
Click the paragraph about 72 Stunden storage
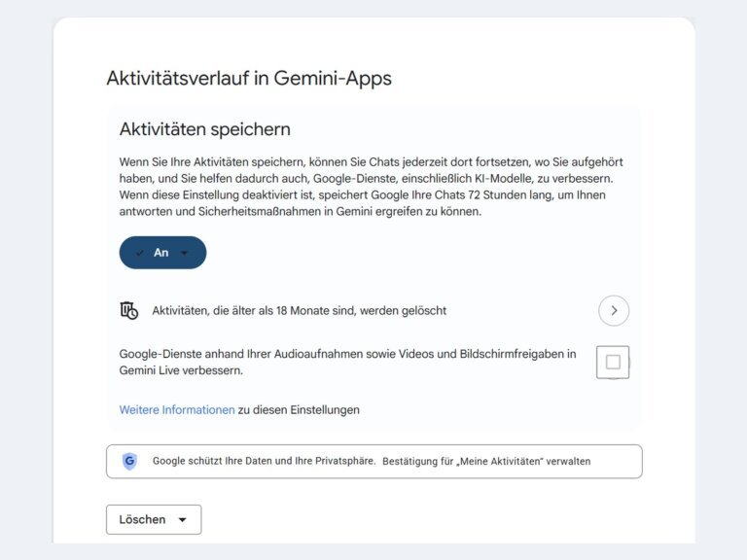(x=372, y=187)
